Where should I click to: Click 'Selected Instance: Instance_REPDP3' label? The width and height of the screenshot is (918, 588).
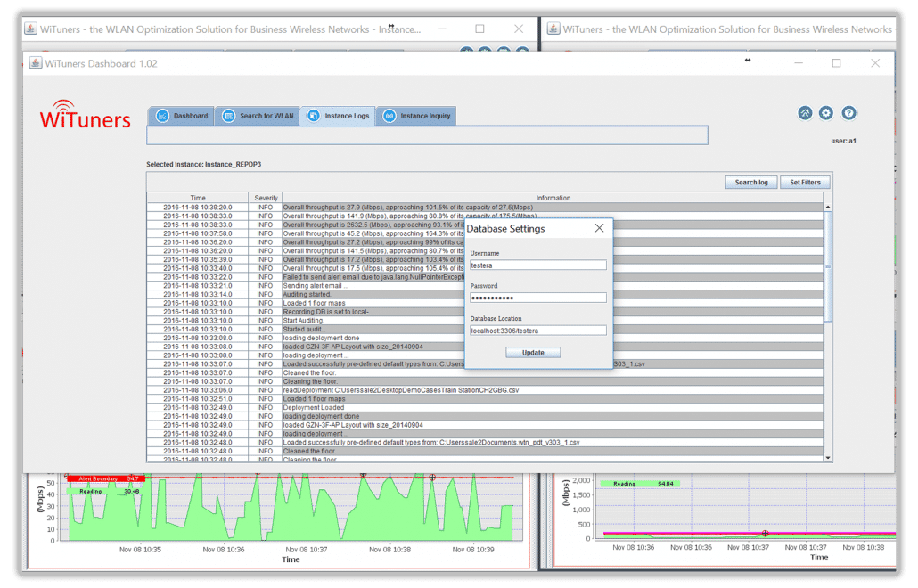[204, 165]
